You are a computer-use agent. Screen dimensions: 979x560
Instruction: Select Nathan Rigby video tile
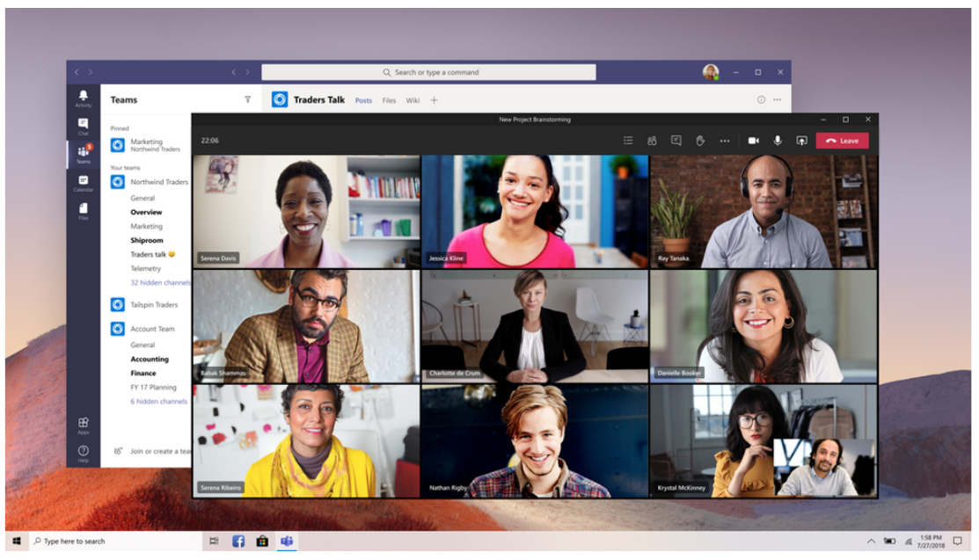[x=535, y=440]
